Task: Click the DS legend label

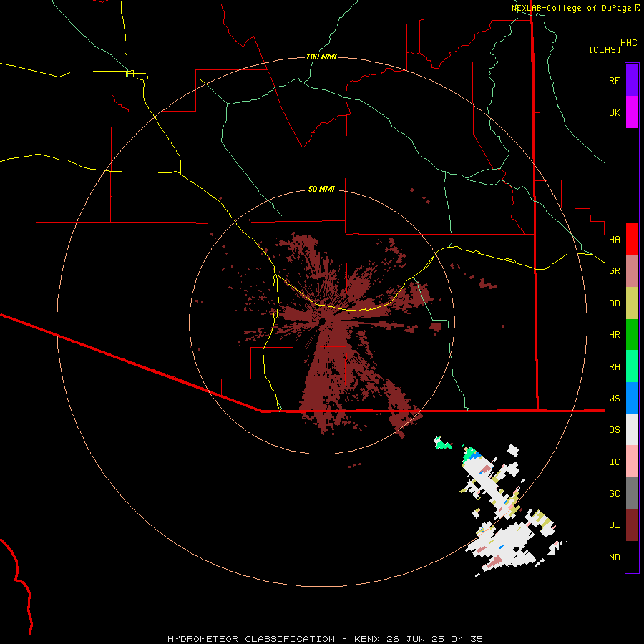Action: (614, 430)
